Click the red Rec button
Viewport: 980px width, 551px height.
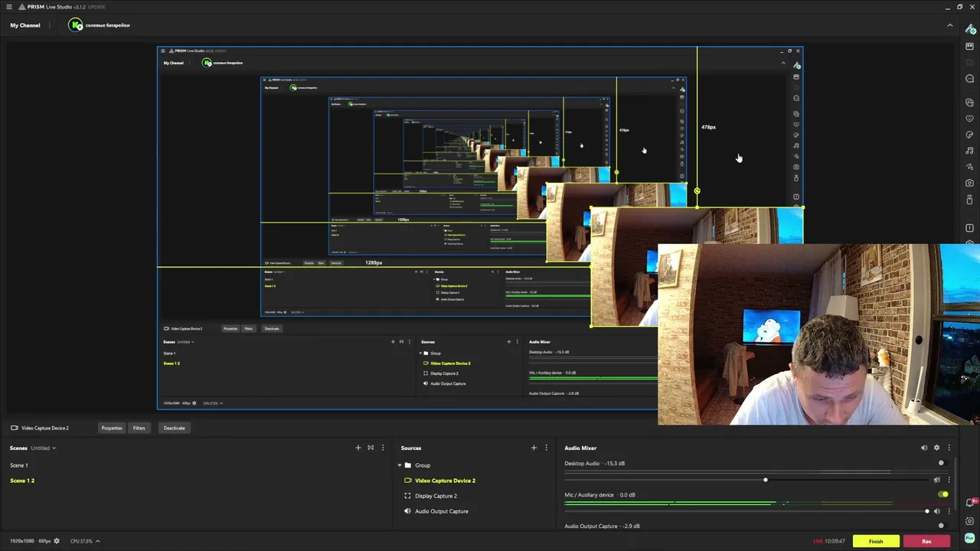click(926, 541)
